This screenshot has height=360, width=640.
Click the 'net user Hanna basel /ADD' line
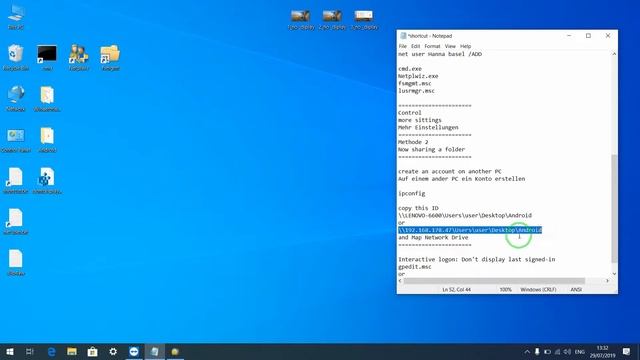(440, 54)
